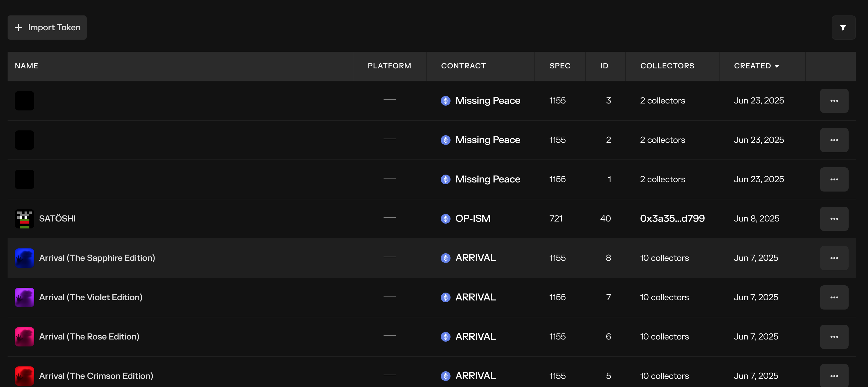Open more options for SATÖSHI row
868x387 pixels.
click(x=834, y=219)
